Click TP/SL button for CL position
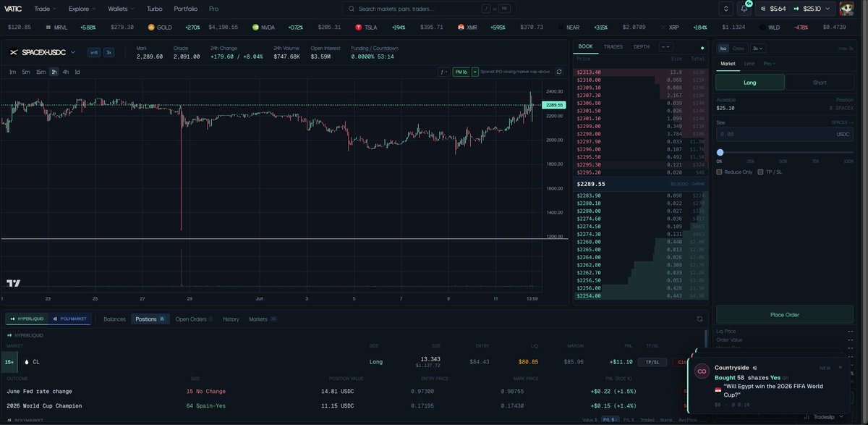Screen dimensions: 868x425 pos(652,361)
